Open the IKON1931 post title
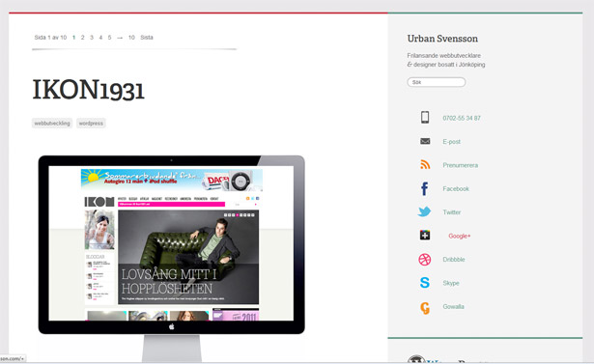 (88, 90)
